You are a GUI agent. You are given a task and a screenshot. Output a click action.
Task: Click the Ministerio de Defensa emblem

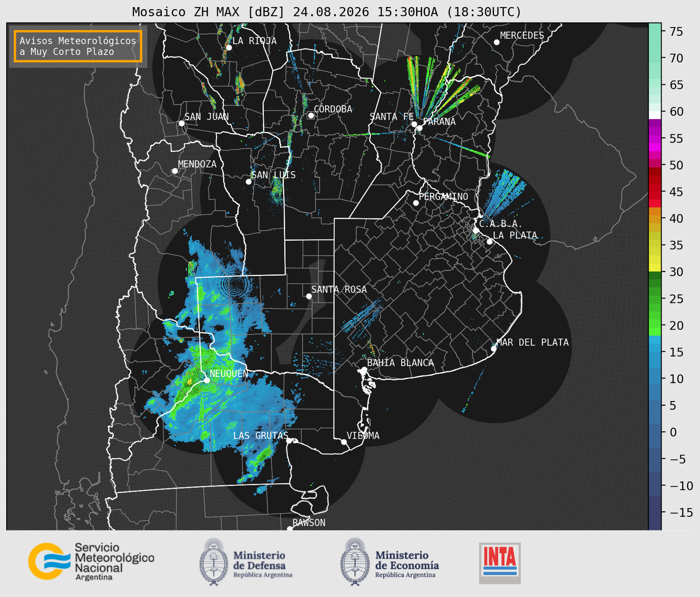(213, 562)
